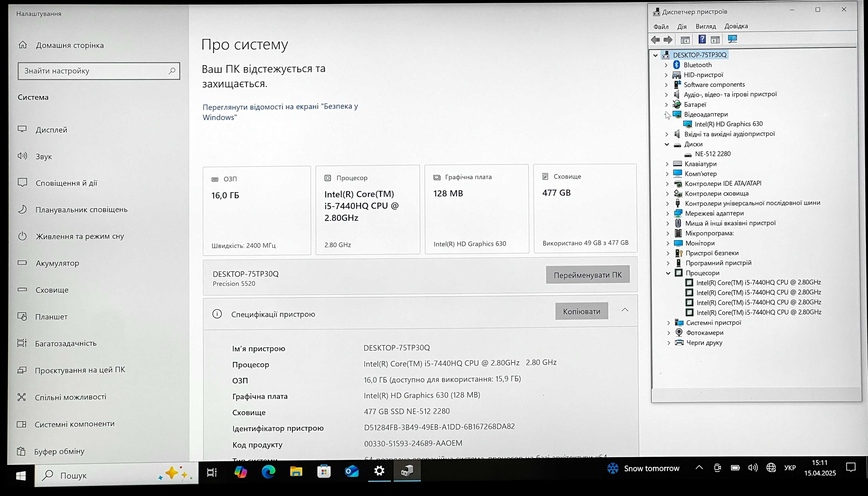Open Сховище in the settings sidebar
This screenshot has height=496, width=868.
click(x=52, y=290)
